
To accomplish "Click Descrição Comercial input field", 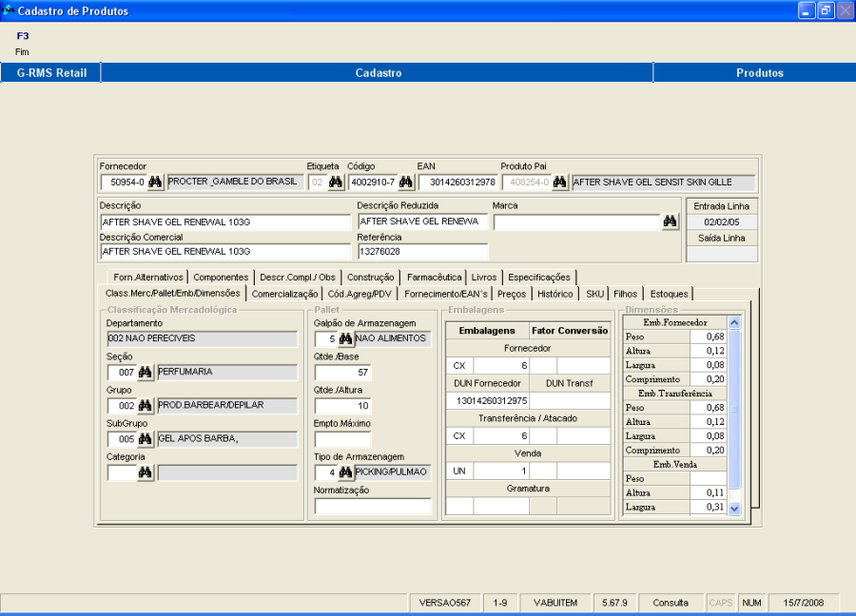I will [225, 252].
